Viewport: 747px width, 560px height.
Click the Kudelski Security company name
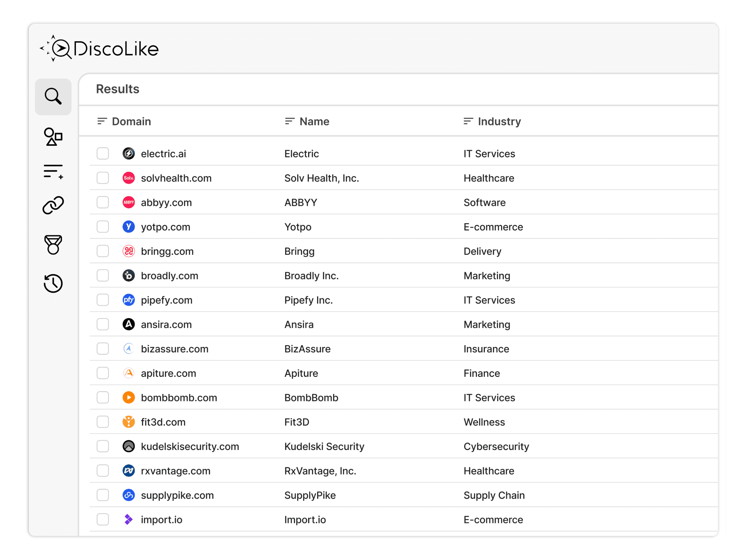click(x=324, y=446)
